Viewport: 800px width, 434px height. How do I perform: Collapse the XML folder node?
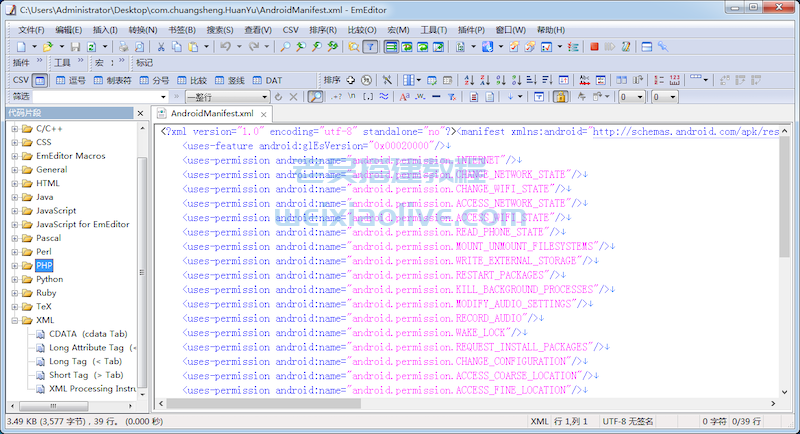(14, 320)
